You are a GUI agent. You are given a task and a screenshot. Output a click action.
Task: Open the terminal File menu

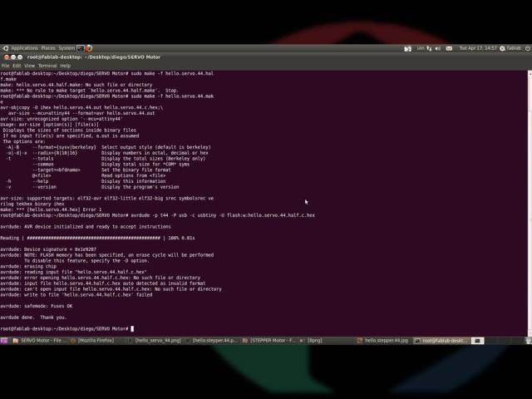point(6,66)
